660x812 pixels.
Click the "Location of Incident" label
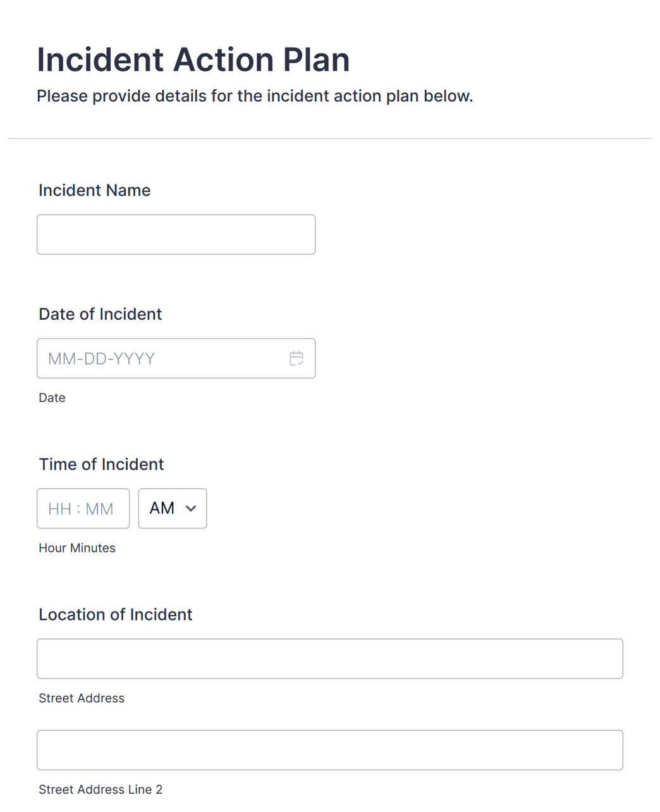(116, 615)
